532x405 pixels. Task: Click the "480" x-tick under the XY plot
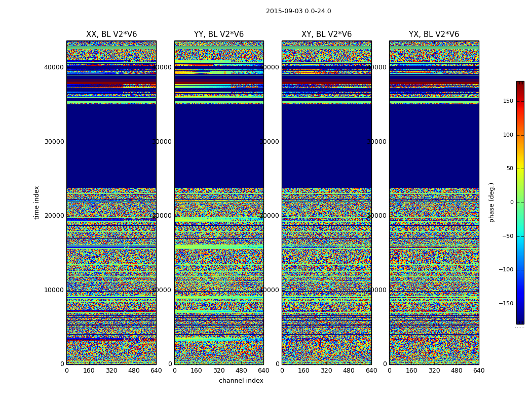[x=349, y=371]
